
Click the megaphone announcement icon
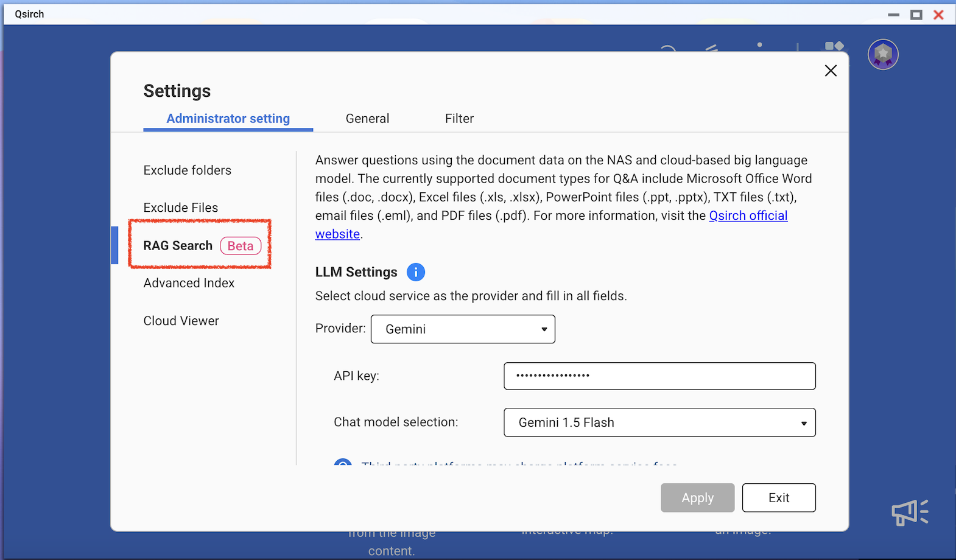[x=910, y=513]
